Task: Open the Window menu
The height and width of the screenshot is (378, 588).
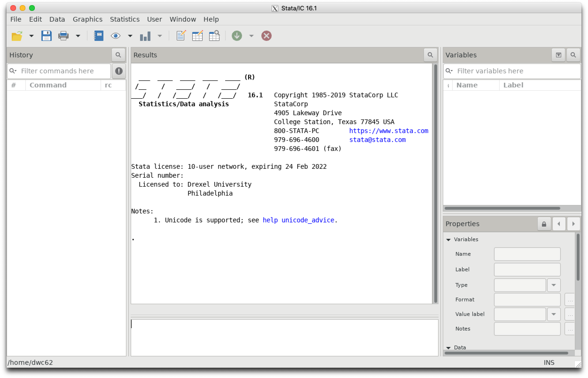Action: click(183, 19)
